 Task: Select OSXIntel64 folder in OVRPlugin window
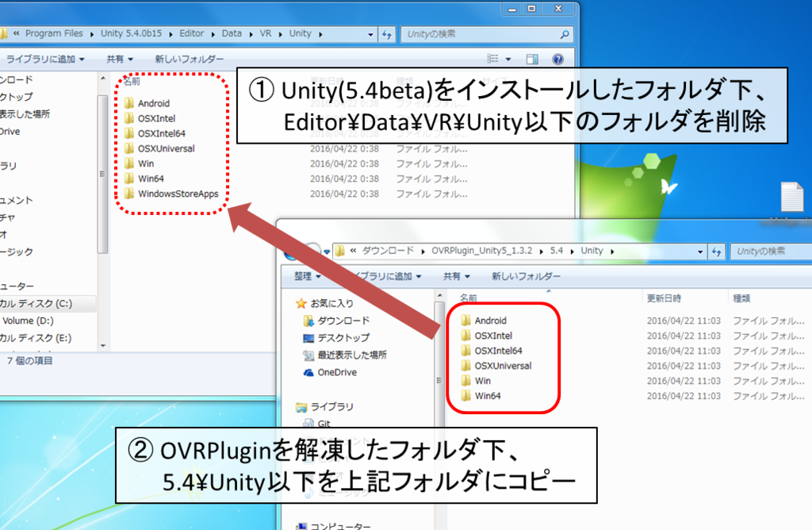[492, 350]
